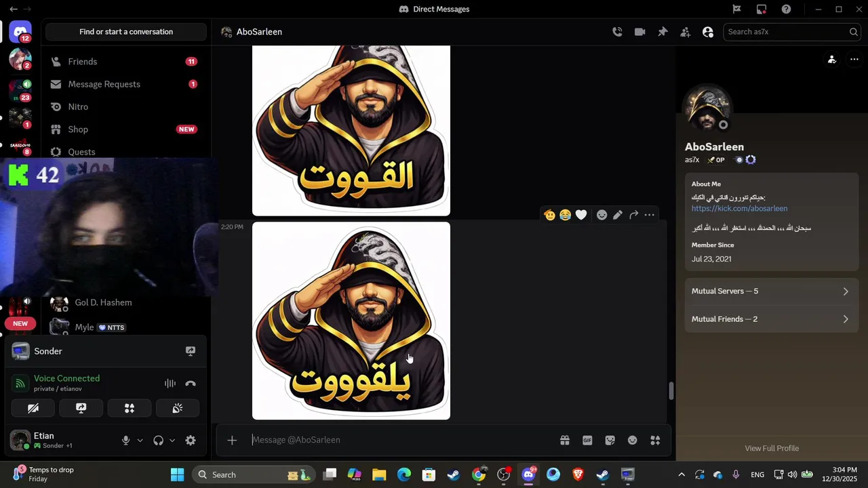Open Windows Start menu
The height and width of the screenshot is (488, 868).
[177, 474]
